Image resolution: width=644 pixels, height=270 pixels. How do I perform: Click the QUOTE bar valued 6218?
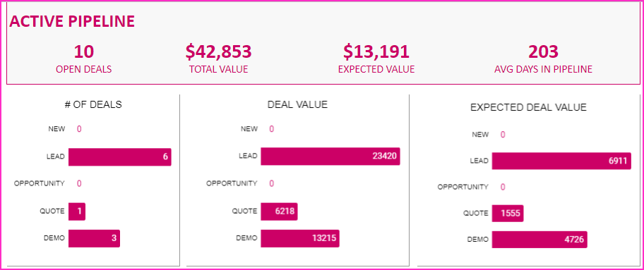click(279, 211)
